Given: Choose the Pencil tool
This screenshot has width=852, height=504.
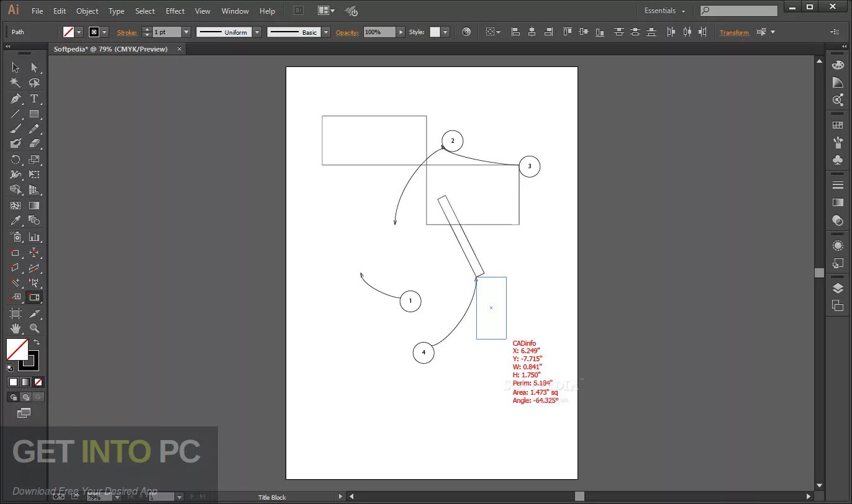Looking at the screenshot, I should [x=34, y=128].
